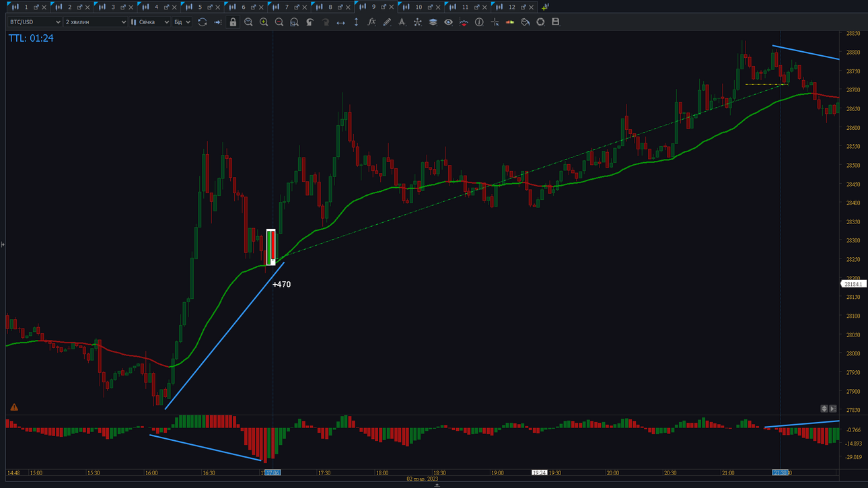Open the BTC/USD instrument dropdown
This screenshot has width=868, height=488.
click(x=34, y=22)
